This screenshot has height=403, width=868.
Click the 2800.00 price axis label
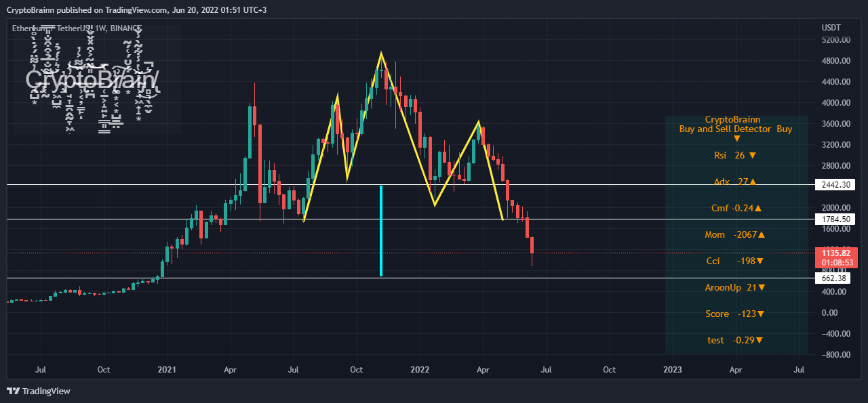836,165
